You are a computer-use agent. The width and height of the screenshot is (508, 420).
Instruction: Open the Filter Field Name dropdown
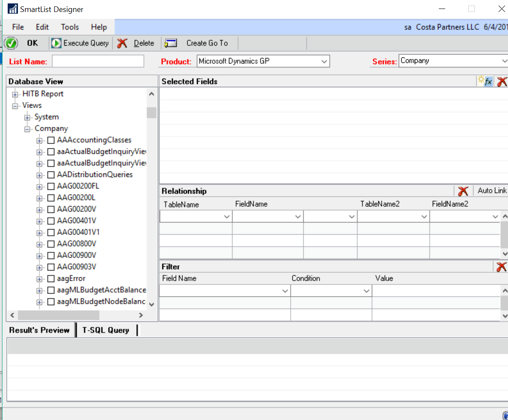285,291
